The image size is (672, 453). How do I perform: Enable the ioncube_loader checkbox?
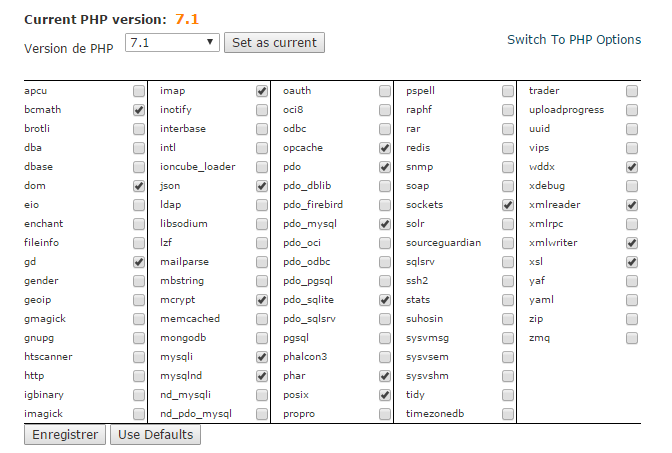point(262,167)
